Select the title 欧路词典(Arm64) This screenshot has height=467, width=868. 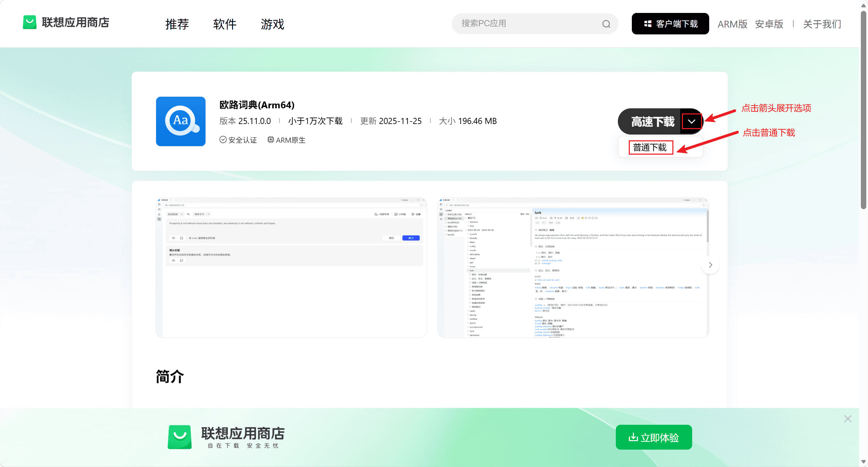(x=257, y=105)
